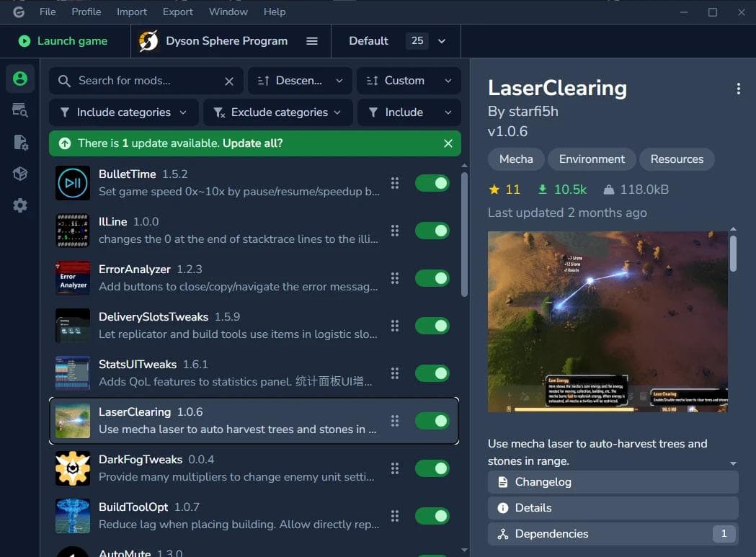756x557 pixels.
Task: Click the download count icon showing 10.5k
Action: point(543,190)
